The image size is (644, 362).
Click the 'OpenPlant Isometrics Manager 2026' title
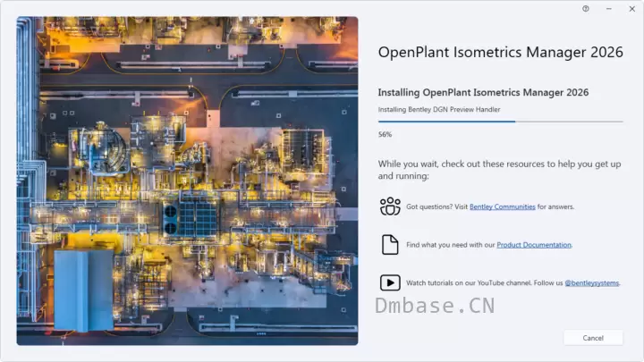point(500,53)
